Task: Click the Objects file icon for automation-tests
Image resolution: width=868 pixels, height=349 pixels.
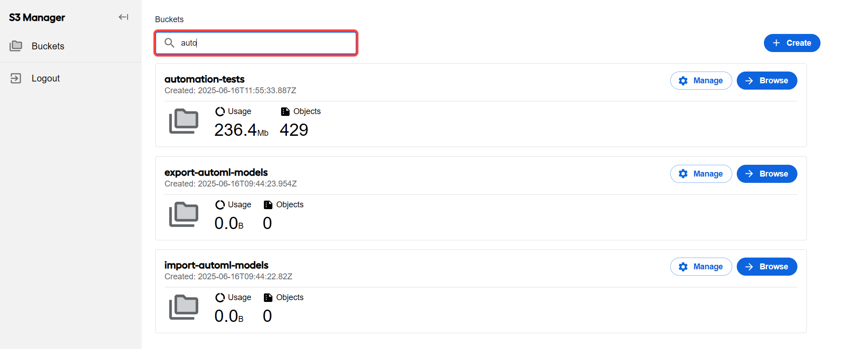Action: pyautogui.click(x=285, y=111)
